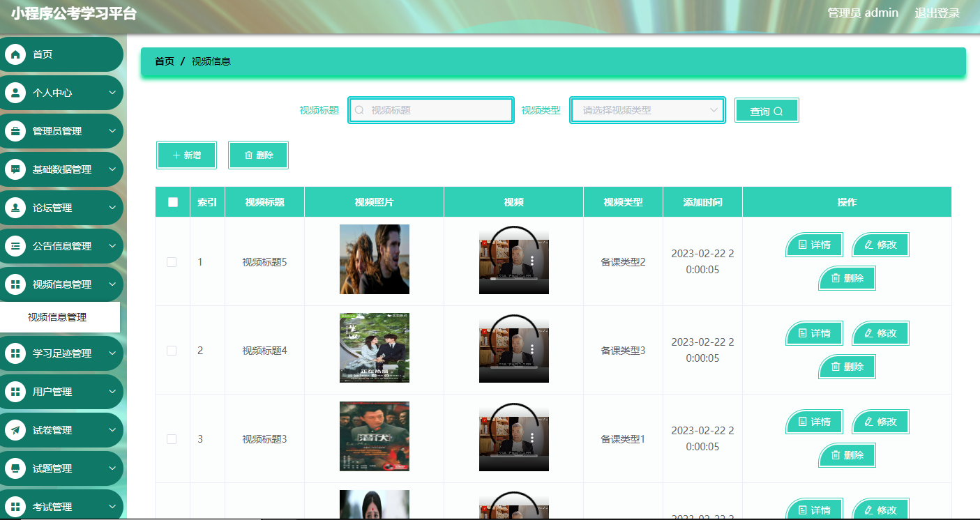The image size is (980, 520).
Task: Expand the 用户管理 sidebar section
Action: pyautogui.click(x=61, y=392)
